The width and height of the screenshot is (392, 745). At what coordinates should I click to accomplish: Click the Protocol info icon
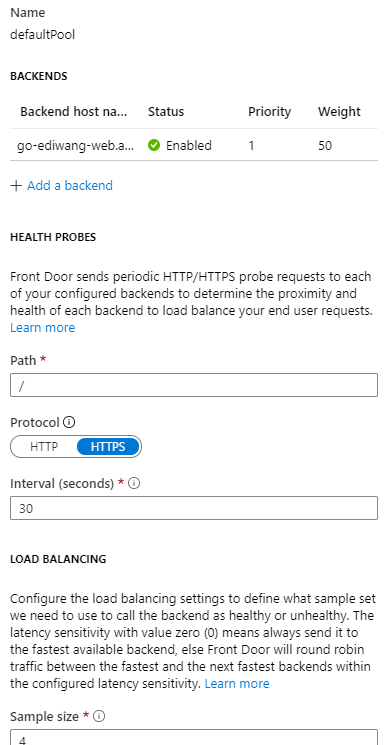click(x=69, y=422)
